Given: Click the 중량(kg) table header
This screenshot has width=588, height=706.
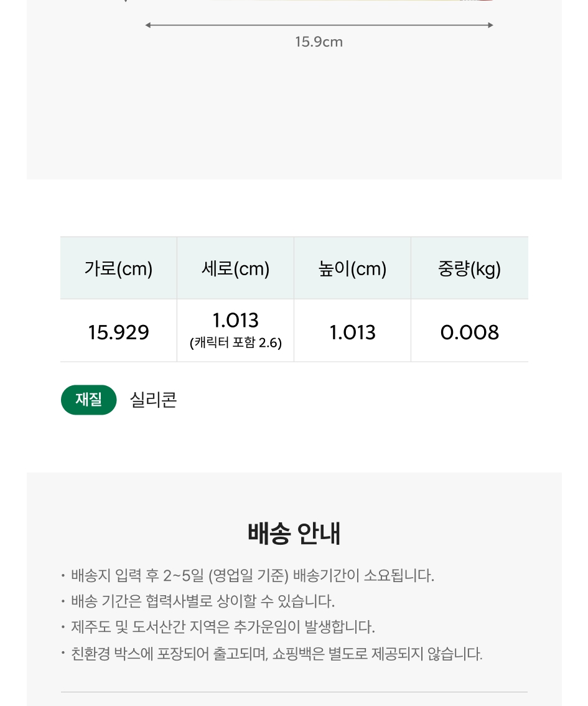Looking at the screenshot, I should coord(469,268).
